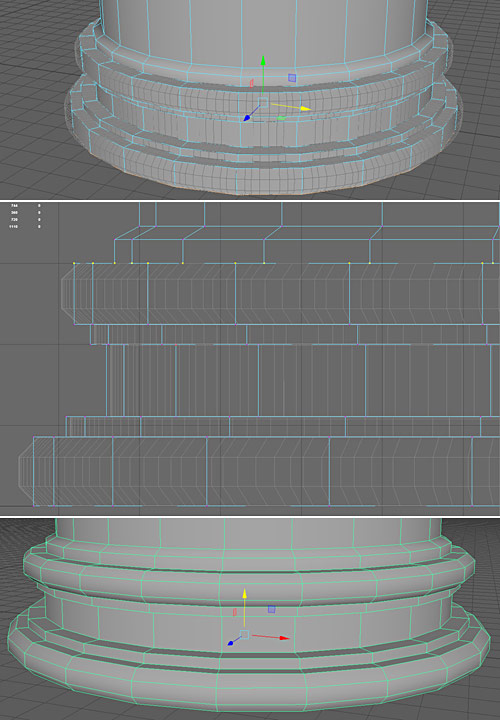Image resolution: width=500 pixels, height=720 pixels.
Task: Click the "360" count in the heads-up display
Action: pyautogui.click(x=15, y=213)
